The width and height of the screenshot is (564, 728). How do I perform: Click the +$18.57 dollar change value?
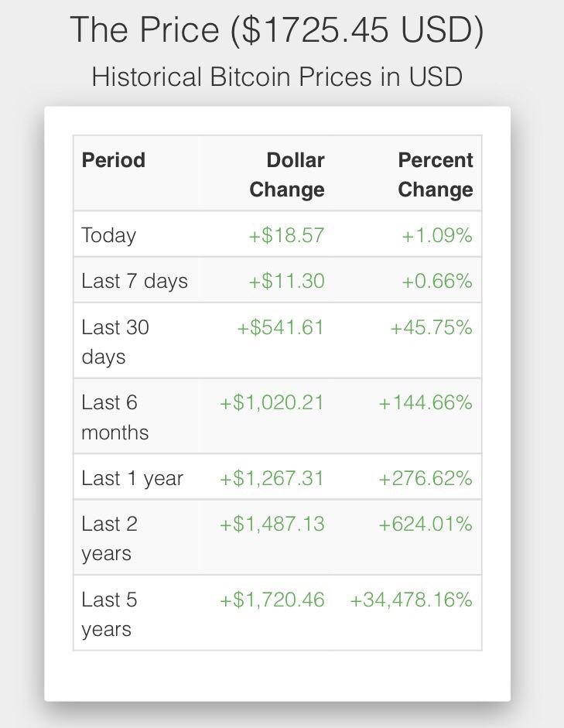(286, 235)
